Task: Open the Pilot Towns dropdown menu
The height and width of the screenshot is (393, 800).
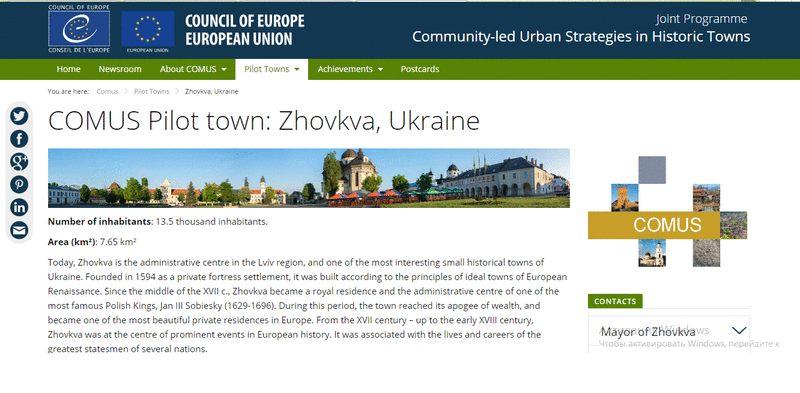Action: click(x=271, y=69)
